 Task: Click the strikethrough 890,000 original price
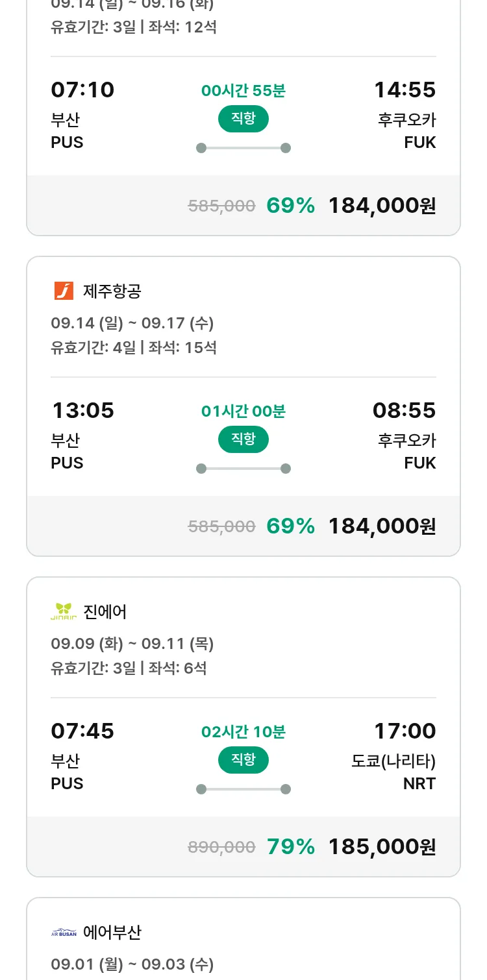click(221, 847)
